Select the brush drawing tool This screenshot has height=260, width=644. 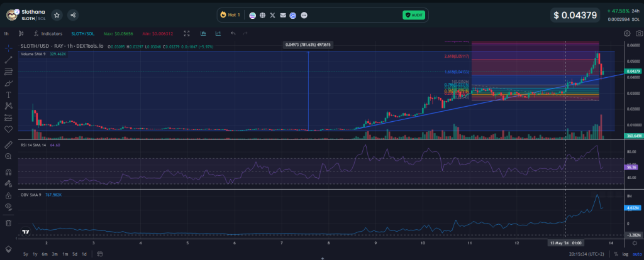coord(8,84)
